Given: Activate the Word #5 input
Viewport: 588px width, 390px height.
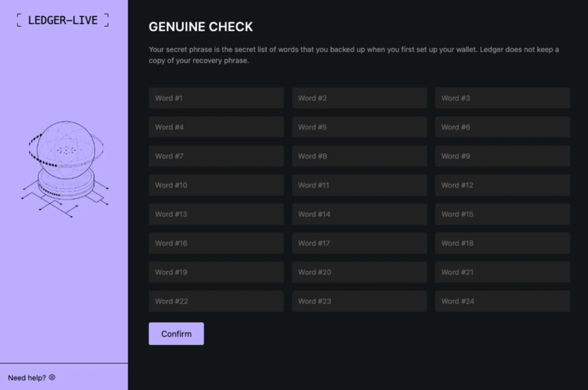Looking at the screenshot, I should (359, 127).
